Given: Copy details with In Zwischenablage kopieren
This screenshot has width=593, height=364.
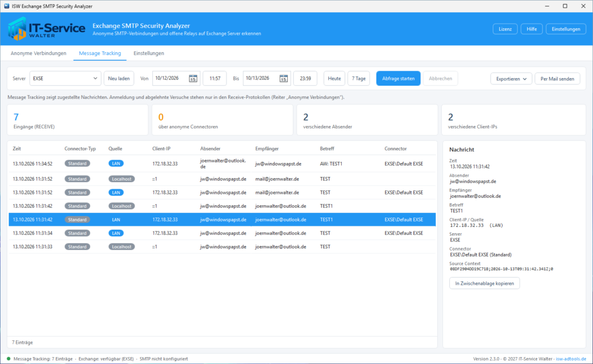Looking at the screenshot, I should pyautogui.click(x=485, y=283).
